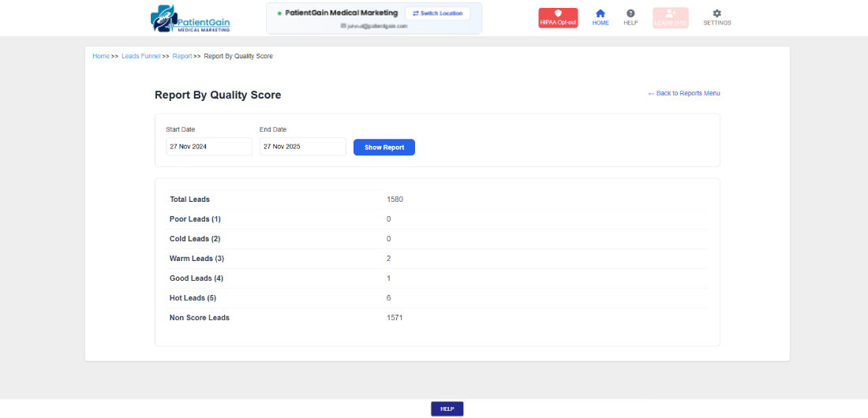
Task: Click the End Date field
Action: coord(303,147)
